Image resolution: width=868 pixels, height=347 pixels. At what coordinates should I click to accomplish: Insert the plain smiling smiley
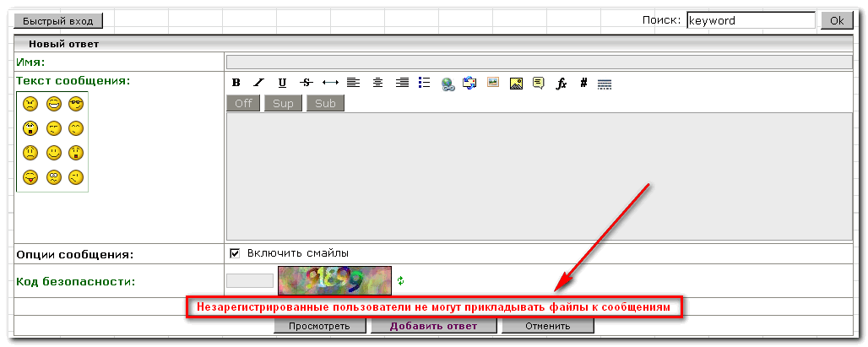click(53, 152)
